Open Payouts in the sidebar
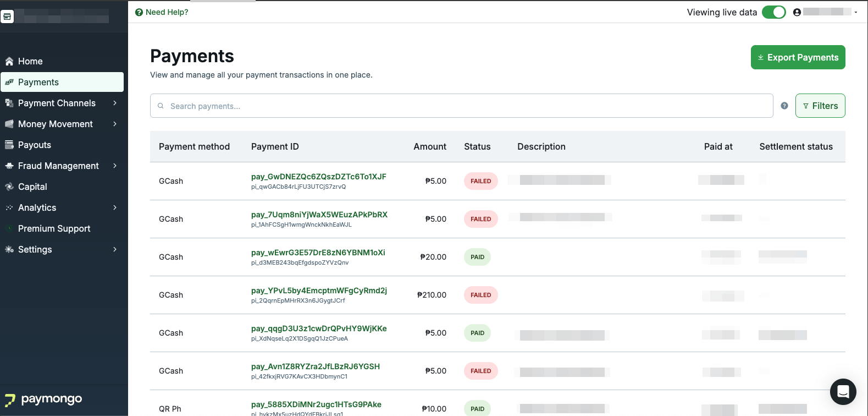 click(62, 145)
